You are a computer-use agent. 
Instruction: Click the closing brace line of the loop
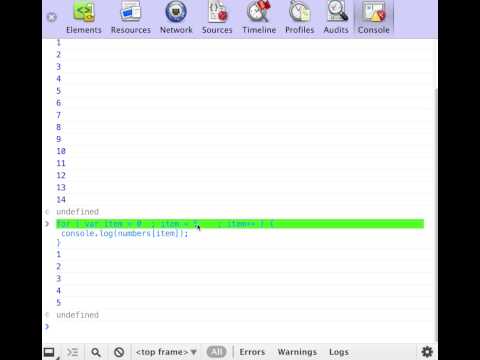[59, 243]
